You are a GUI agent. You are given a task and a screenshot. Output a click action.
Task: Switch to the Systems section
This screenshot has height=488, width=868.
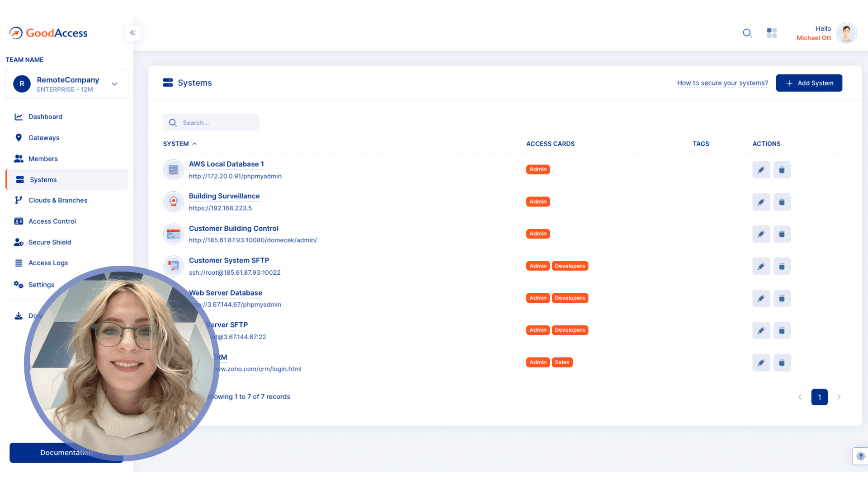(43, 179)
